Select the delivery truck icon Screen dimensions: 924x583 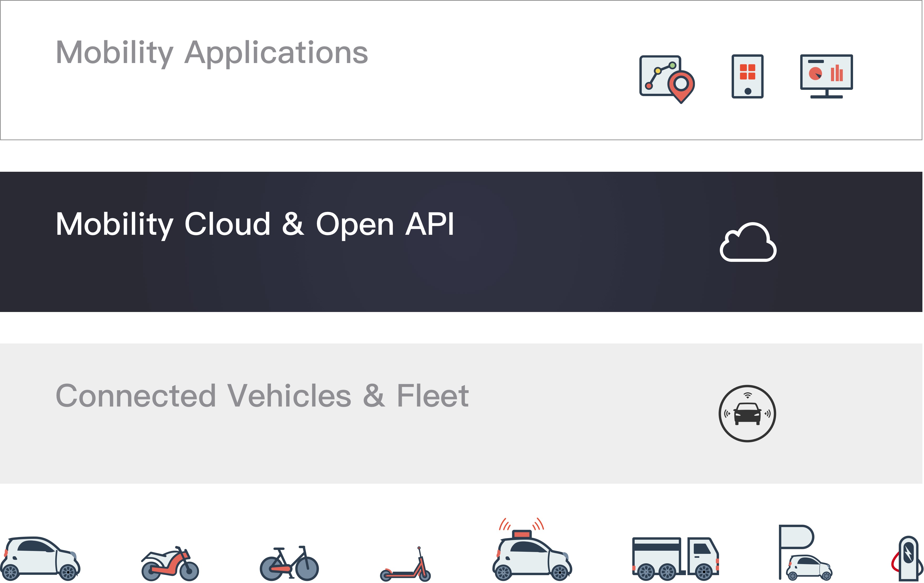pyautogui.click(x=675, y=559)
